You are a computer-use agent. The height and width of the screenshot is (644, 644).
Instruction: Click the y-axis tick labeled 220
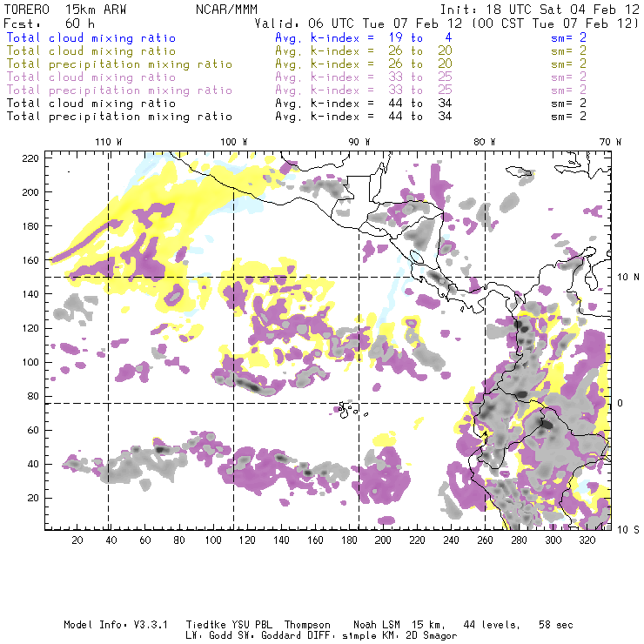click(32, 158)
